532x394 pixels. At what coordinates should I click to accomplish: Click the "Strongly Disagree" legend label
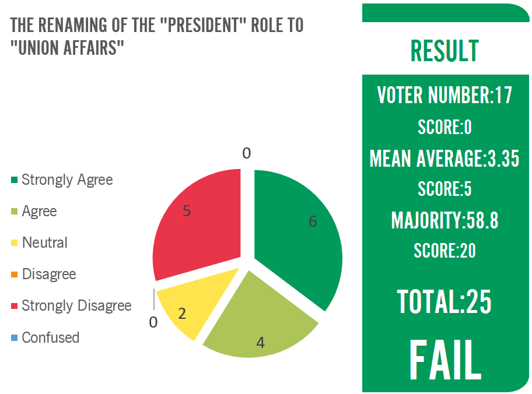(76, 306)
